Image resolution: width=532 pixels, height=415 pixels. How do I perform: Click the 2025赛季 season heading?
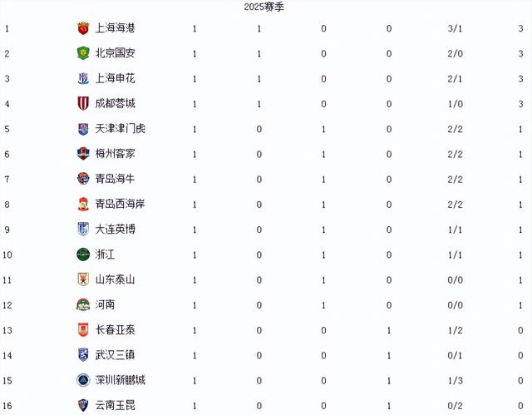264,7
